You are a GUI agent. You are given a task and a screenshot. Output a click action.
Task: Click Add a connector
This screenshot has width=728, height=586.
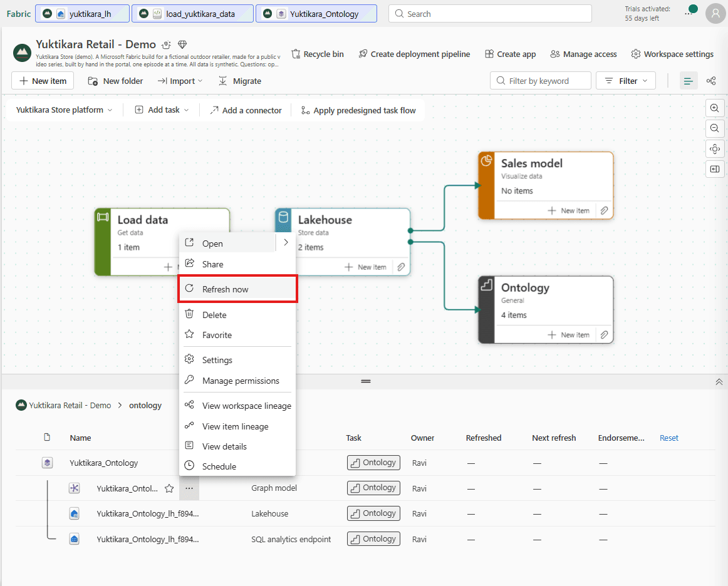point(246,110)
